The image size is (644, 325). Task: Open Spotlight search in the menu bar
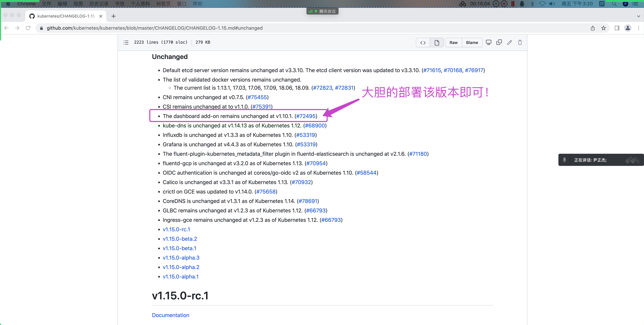coord(614,4)
